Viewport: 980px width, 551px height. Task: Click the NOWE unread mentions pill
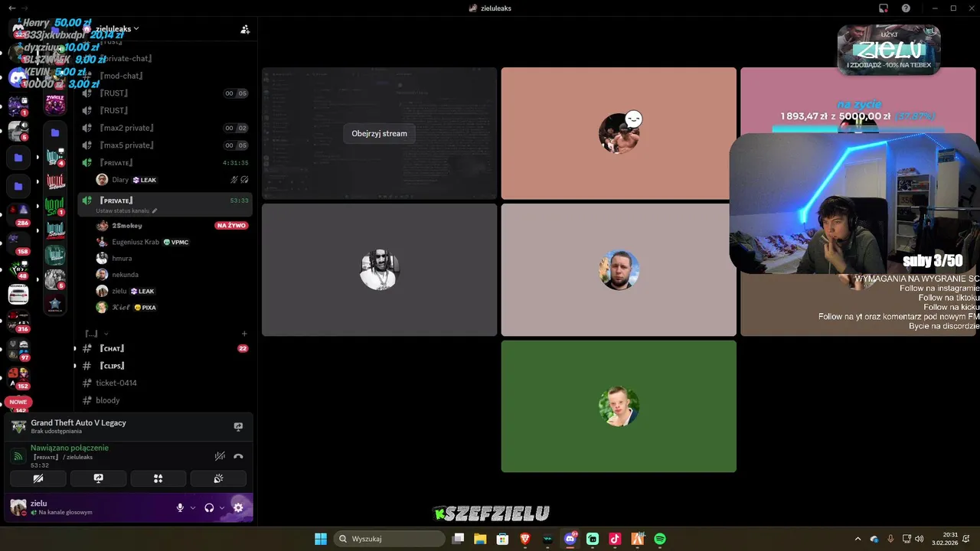(18, 402)
